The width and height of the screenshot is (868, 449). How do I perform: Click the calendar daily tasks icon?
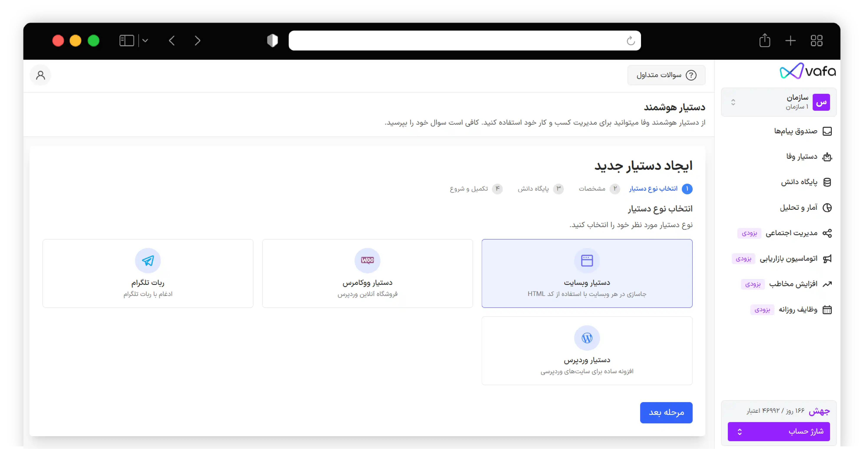coord(827,310)
